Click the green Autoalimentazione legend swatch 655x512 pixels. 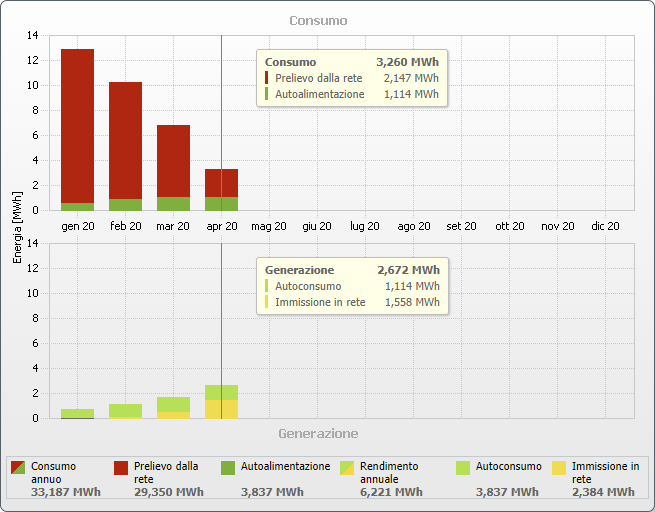tap(228, 468)
